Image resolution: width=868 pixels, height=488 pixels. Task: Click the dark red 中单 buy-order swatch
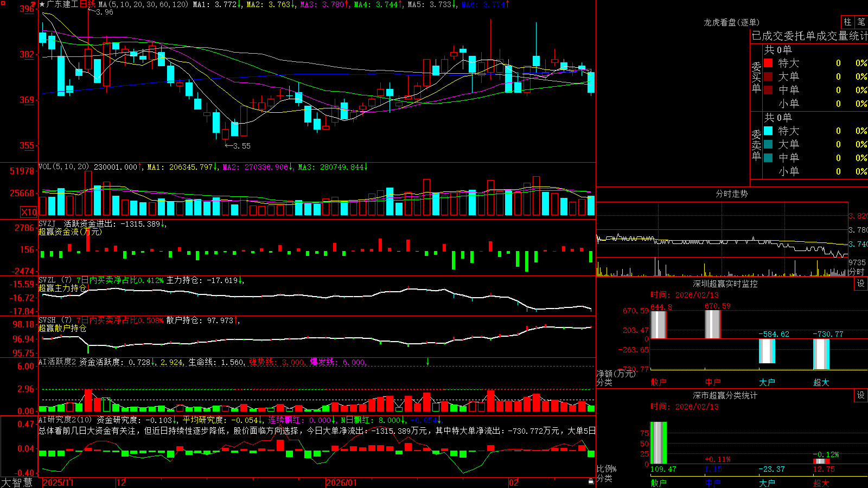click(x=768, y=90)
